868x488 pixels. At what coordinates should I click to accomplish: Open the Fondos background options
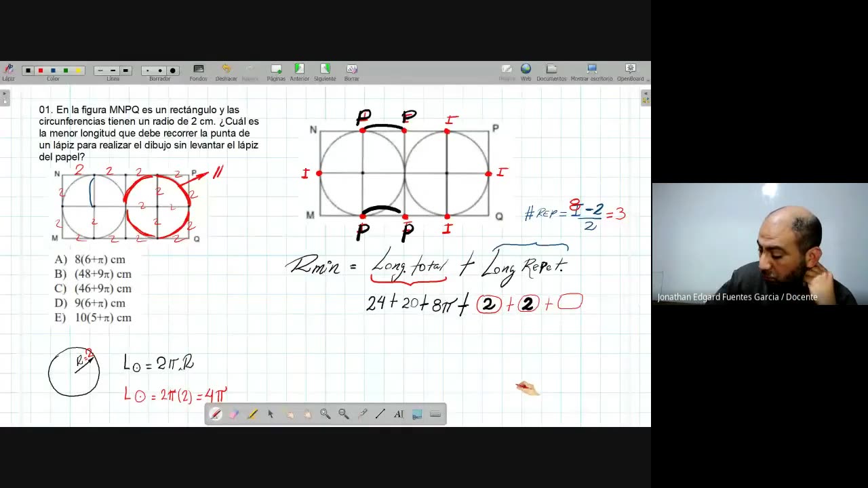pyautogui.click(x=198, y=72)
